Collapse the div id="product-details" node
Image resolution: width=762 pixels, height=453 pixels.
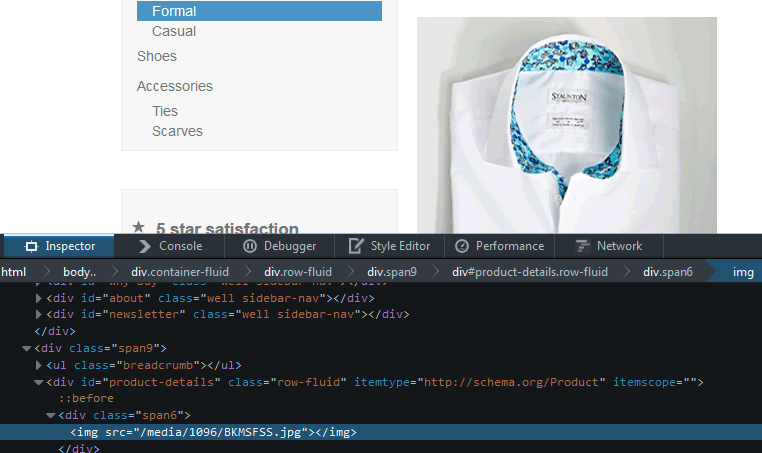tap(39, 383)
